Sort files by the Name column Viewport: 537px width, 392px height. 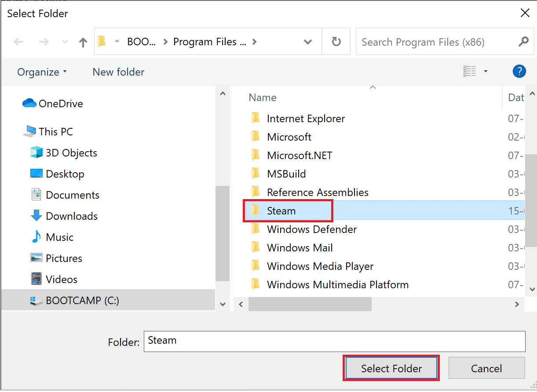click(x=263, y=97)
